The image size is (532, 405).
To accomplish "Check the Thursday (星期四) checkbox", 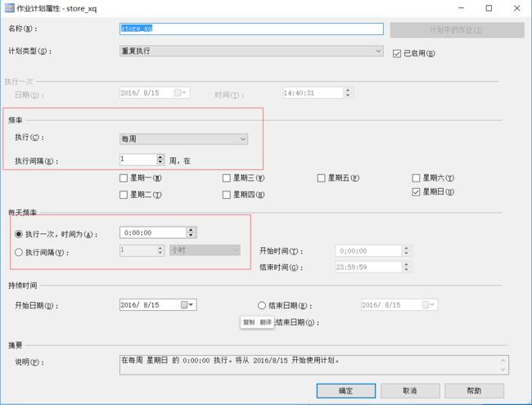I will click(226, 195).
